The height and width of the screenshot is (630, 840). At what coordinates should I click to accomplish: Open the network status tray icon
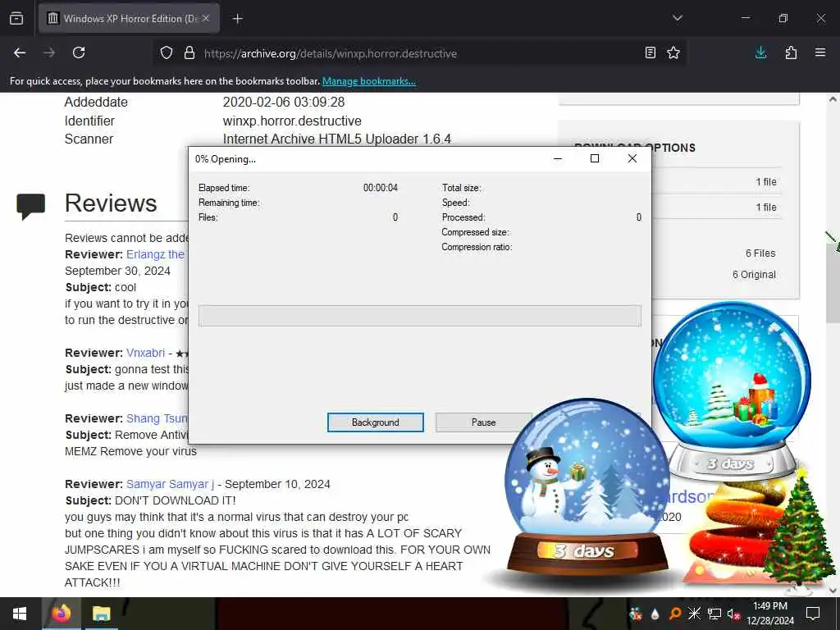[x=714, y=614]
